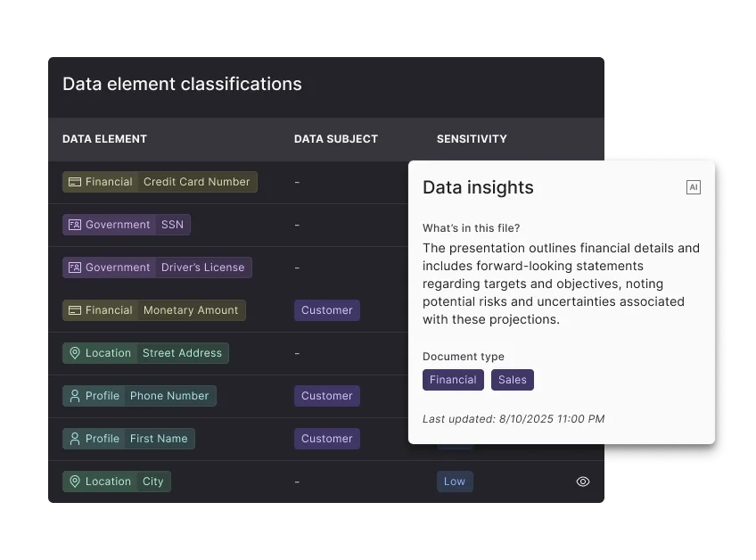Select the Phone Number label
This screenshot has width=756, height=560.
[x=169, y=396]
